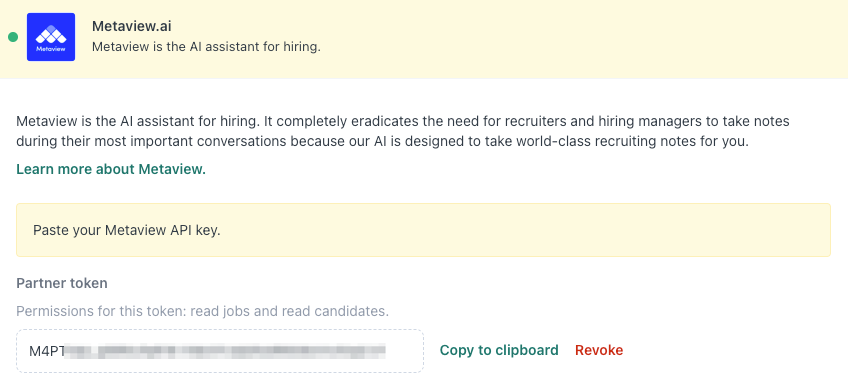Viewport: 848px width, 382px height.
Task: Focus the partner token input field
Action: [220, 351]
